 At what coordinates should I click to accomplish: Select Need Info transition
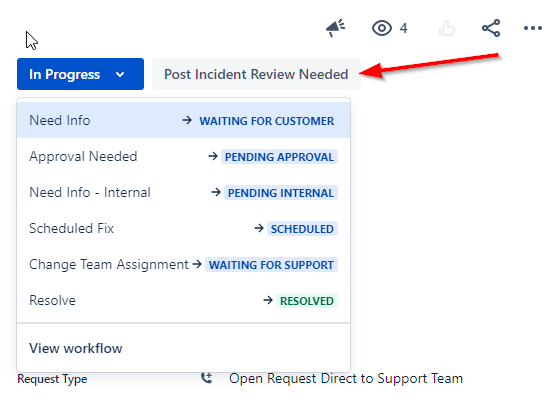pos(184,121)
